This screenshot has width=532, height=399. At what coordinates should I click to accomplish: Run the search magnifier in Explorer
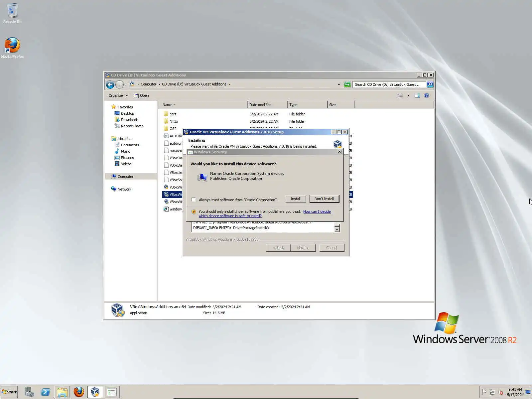point(430,84)
